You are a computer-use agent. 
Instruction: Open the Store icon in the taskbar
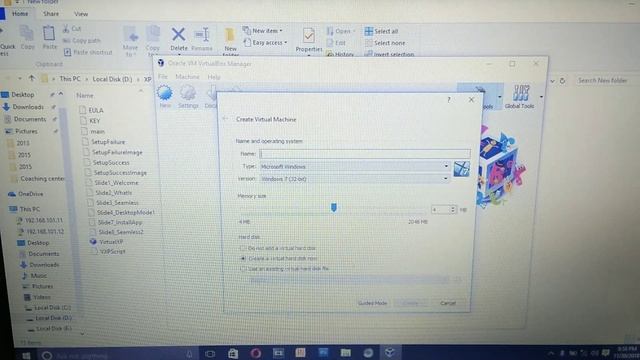(233, 353)
